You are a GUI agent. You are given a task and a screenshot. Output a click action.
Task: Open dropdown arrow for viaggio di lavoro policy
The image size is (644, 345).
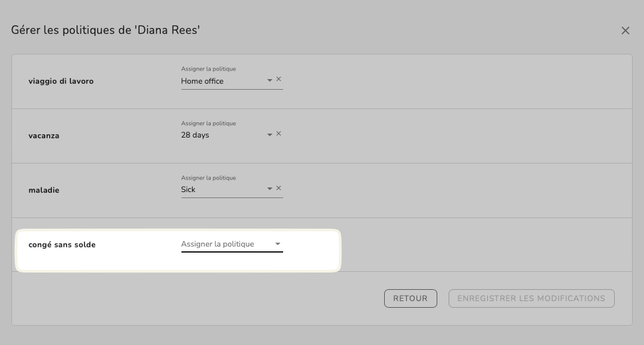pyautogui.click(x=269, y=80)
